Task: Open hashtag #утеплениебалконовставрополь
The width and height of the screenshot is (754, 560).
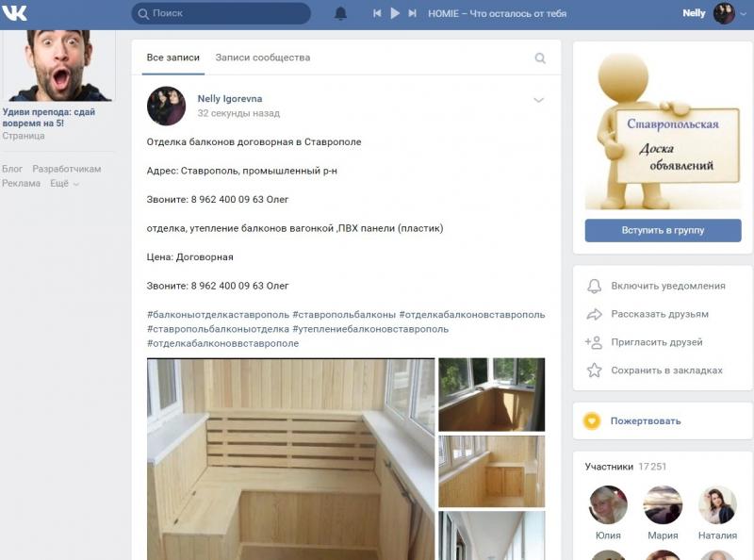Action: click(x=370, y=329)
